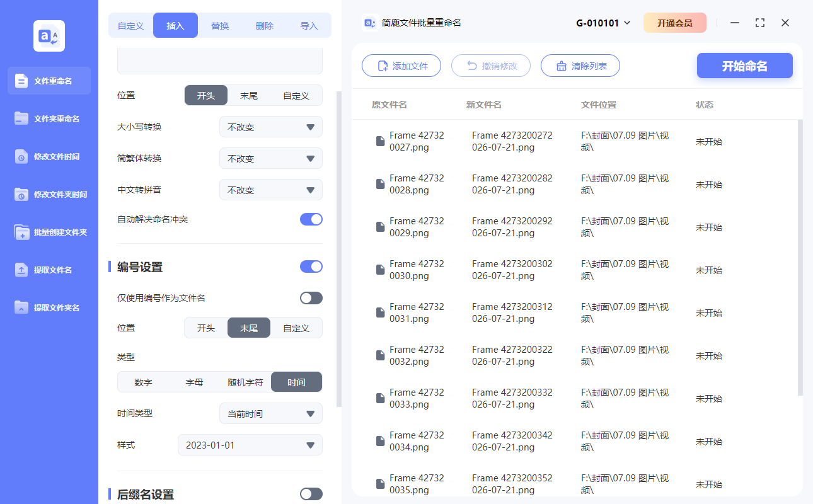Switch to the 自定义 tab

131,26
